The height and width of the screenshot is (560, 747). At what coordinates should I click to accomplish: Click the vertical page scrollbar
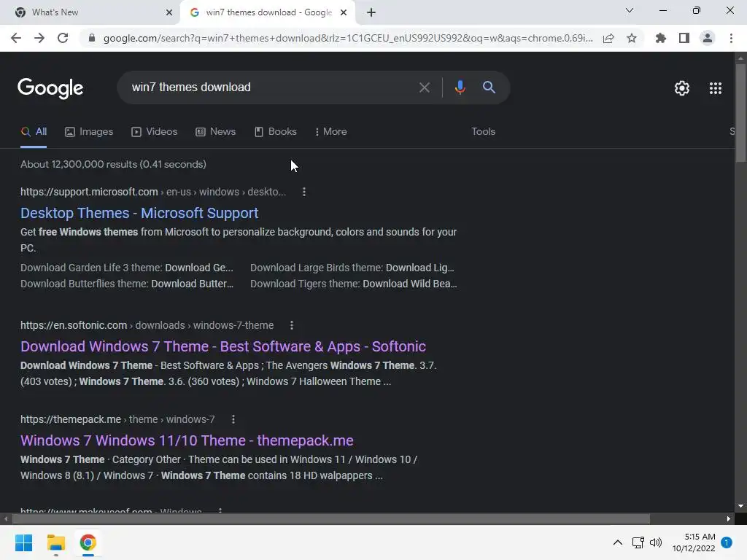[740, 113]
